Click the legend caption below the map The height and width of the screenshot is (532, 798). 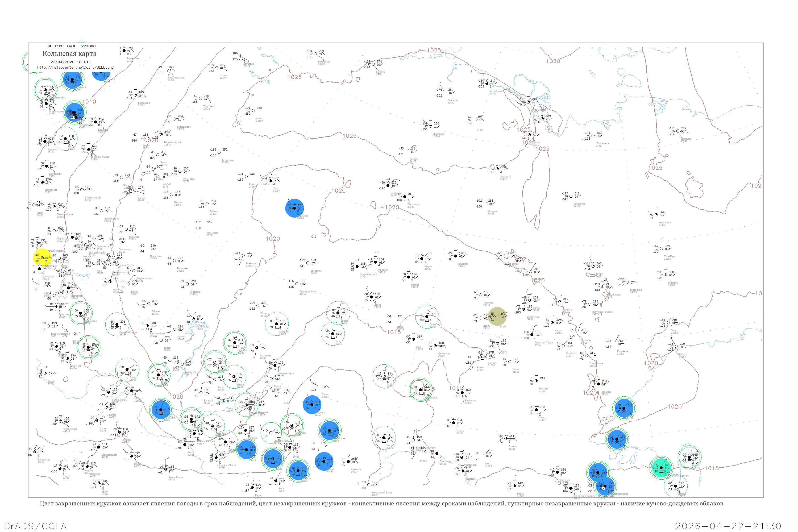pyautogui.click(x=382, y=503)
